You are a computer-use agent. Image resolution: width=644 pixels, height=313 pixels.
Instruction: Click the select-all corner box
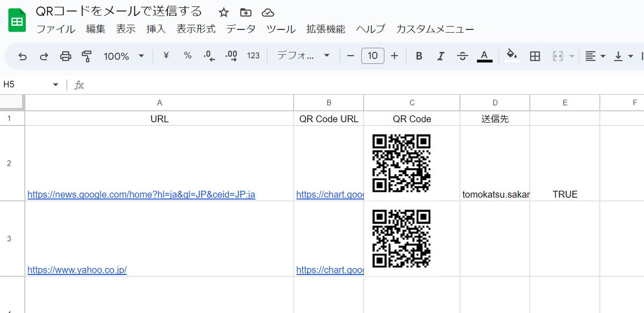point(12,102)
